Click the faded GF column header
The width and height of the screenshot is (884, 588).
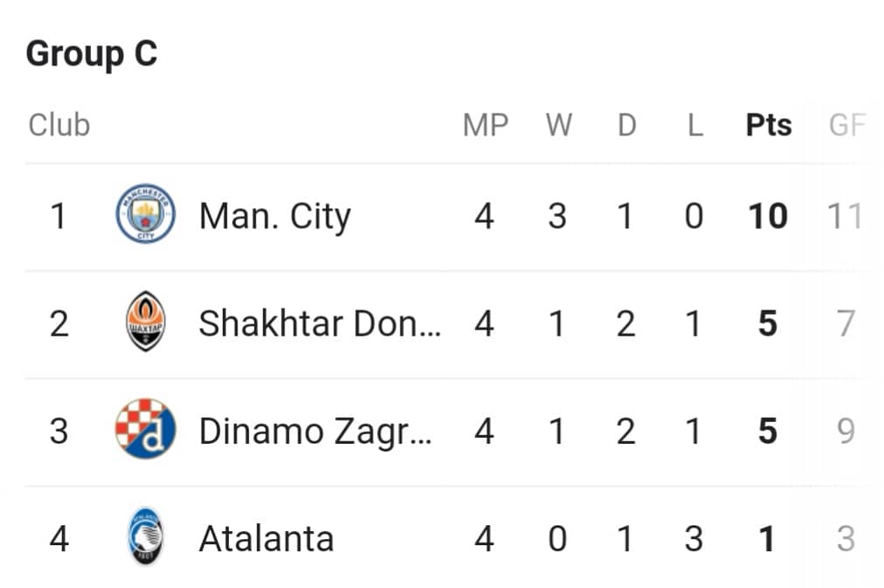tap(847, 125)
